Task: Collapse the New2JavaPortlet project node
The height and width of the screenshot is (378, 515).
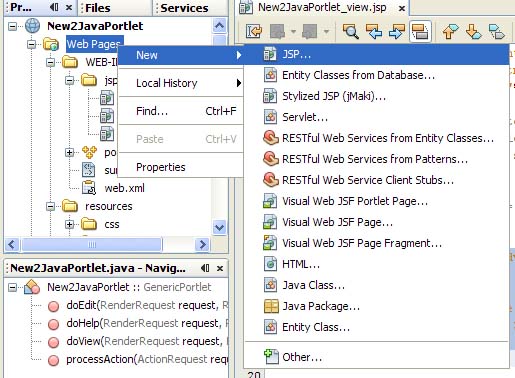Action: [12, 26]
